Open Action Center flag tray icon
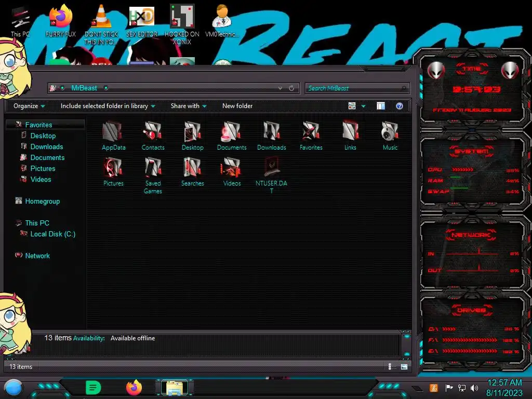 tap(449, 388)
